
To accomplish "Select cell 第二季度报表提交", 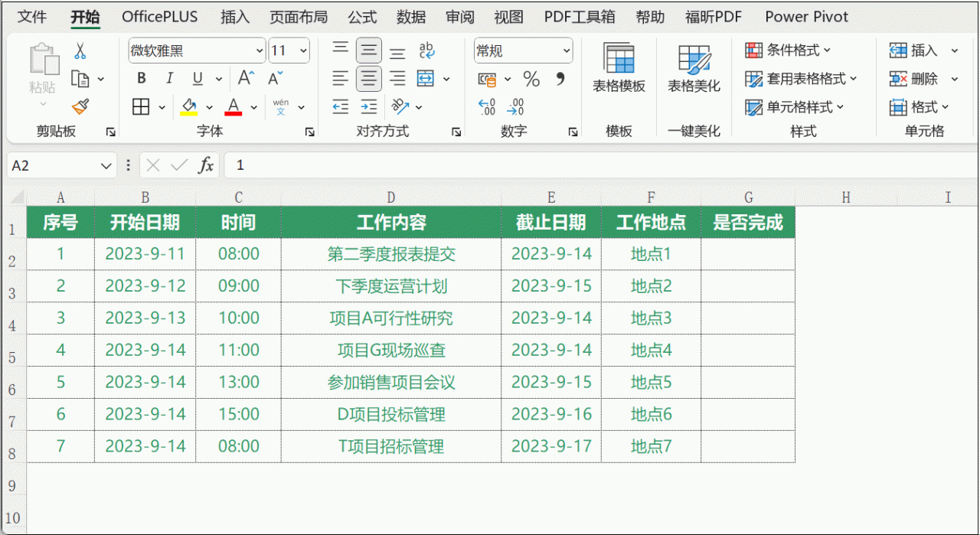I will 391,254.
